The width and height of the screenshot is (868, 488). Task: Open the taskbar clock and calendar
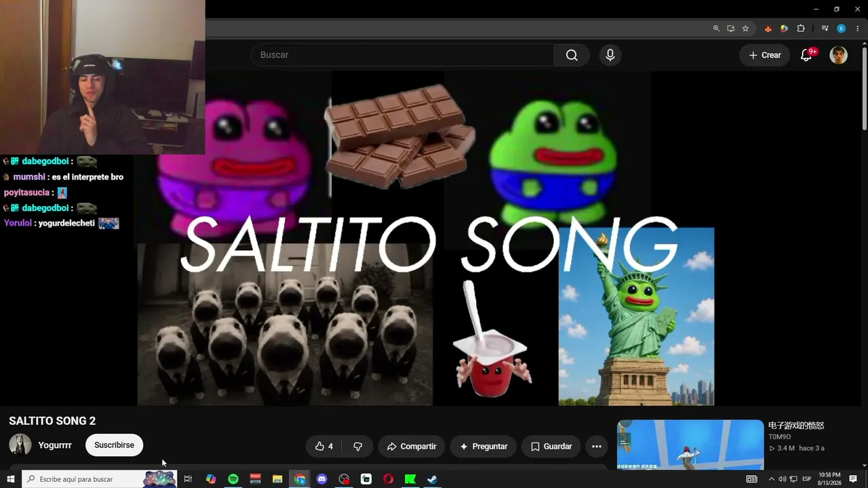click(830, 479)
